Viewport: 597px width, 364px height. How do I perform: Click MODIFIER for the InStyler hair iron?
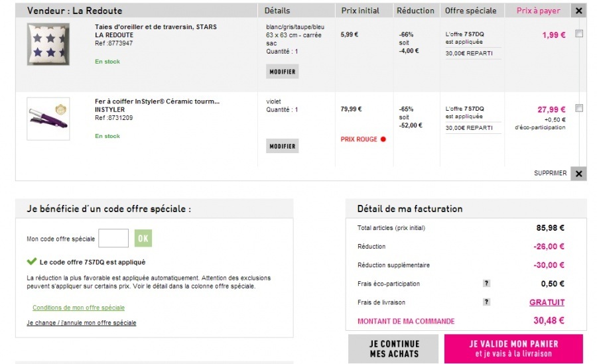(282, 146)
